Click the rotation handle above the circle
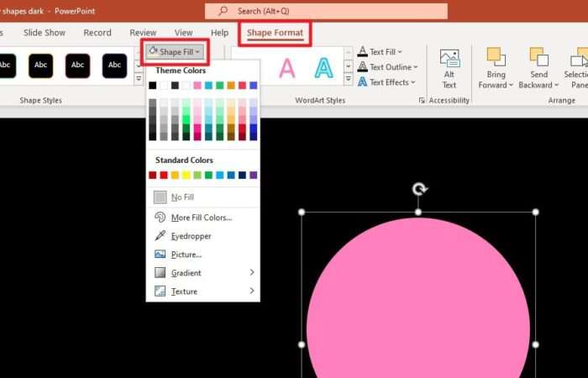 (419, 189)
